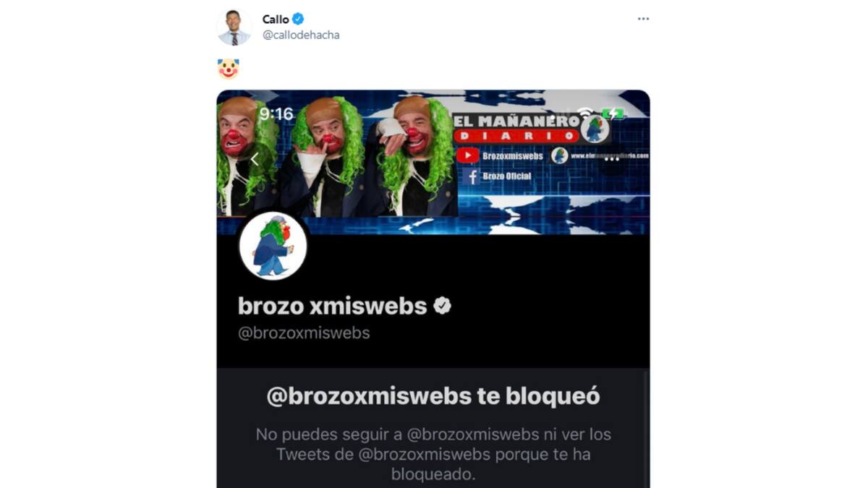Click the "@brozoxmiswebs te bloqueó" heading
This screenshot has width=868, height=488.
(433, 396)
